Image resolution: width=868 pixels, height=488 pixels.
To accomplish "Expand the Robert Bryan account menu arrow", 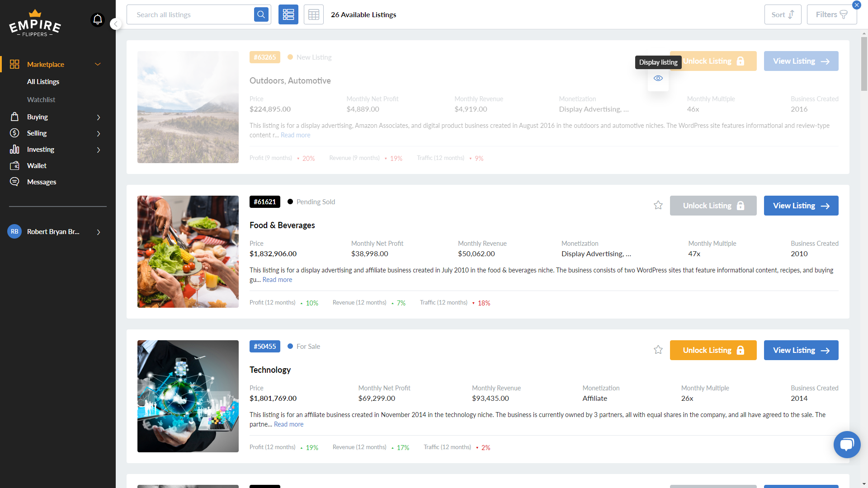I will click(99, 232).
